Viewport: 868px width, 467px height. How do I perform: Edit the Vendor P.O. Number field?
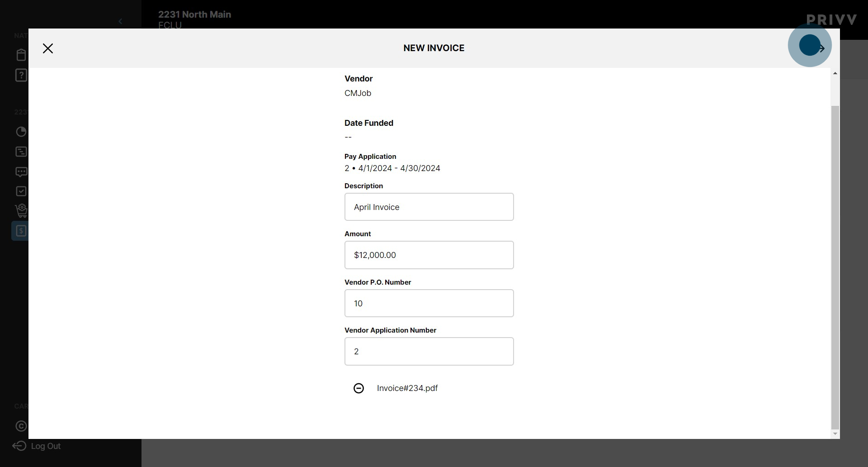tap(429, 303)
